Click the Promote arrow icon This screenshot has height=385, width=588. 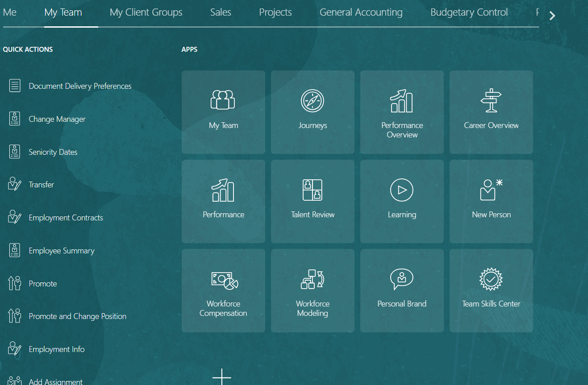pos(15,283)
